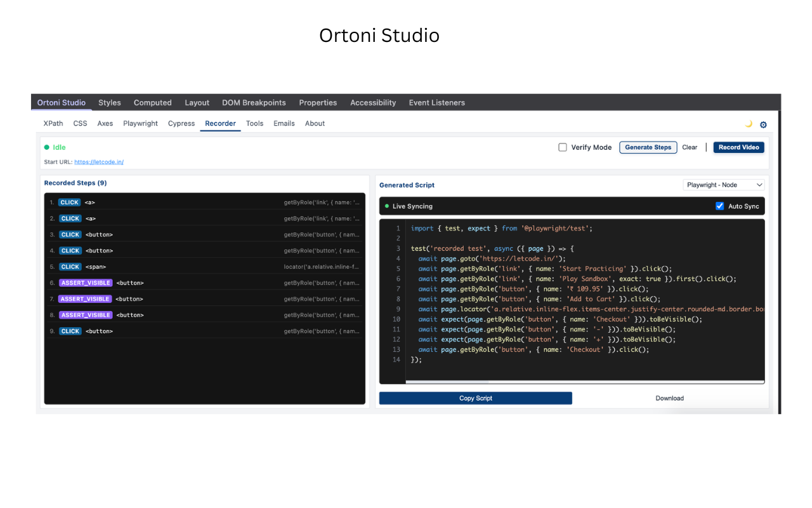
Task: Switch to the Styles tab
Action: coord(110,102)
